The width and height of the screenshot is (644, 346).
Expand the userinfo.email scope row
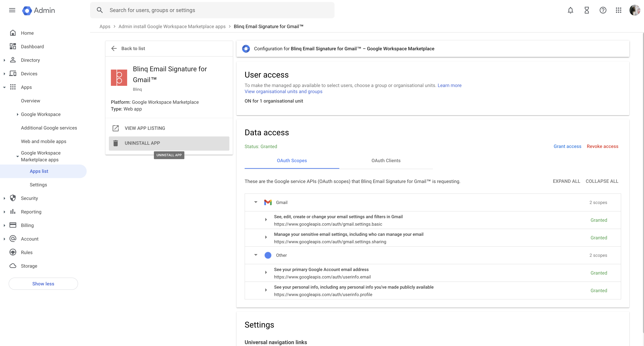(x=266, y=273)
